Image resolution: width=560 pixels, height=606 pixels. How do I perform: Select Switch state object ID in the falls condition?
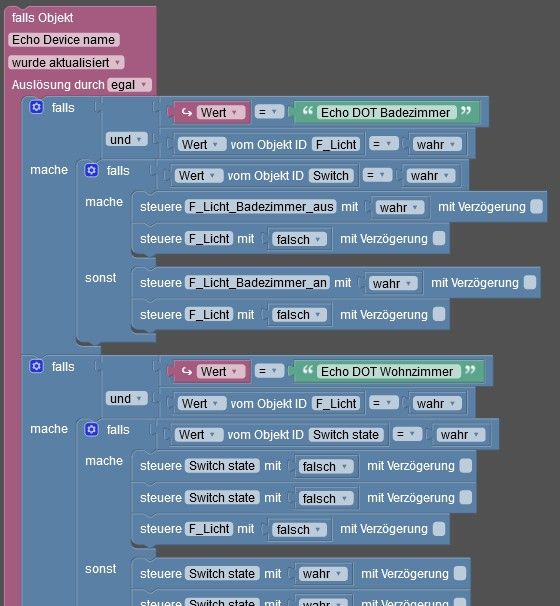coord(346,435)
